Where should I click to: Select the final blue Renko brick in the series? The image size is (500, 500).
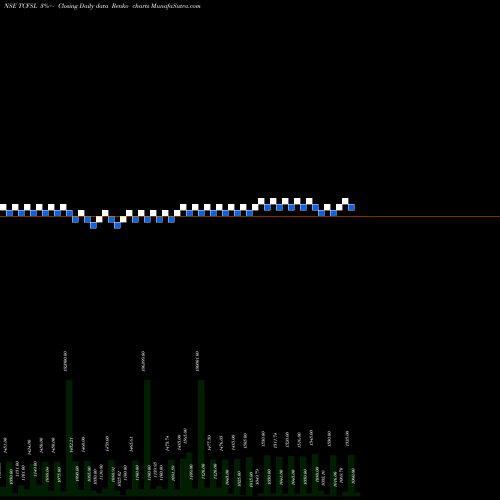point(351,207)
